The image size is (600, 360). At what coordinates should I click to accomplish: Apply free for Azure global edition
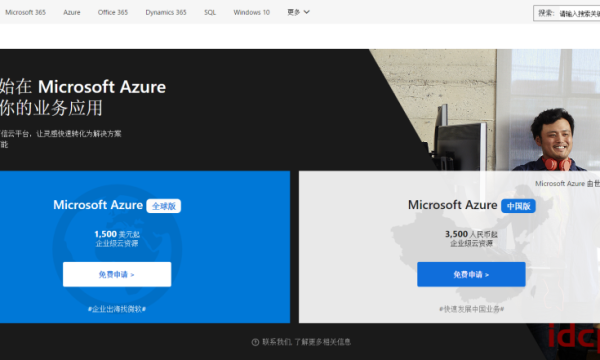tap(117, 274)
